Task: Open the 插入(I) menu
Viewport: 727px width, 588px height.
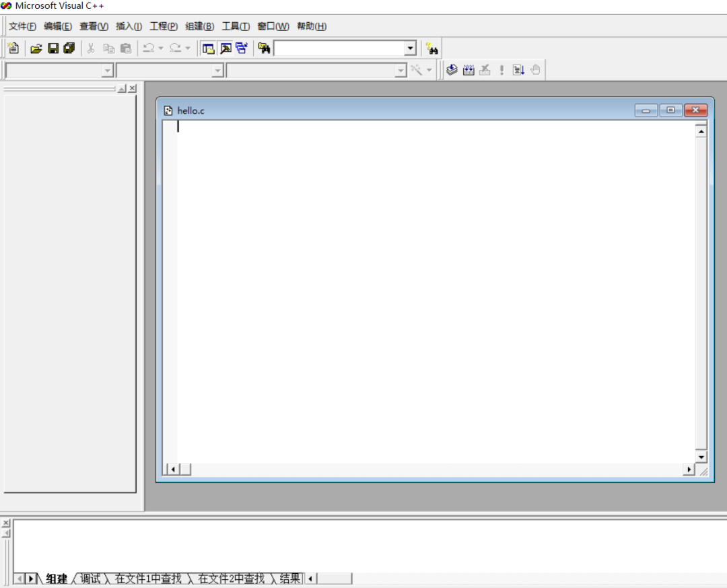Action: coord(129,26)
